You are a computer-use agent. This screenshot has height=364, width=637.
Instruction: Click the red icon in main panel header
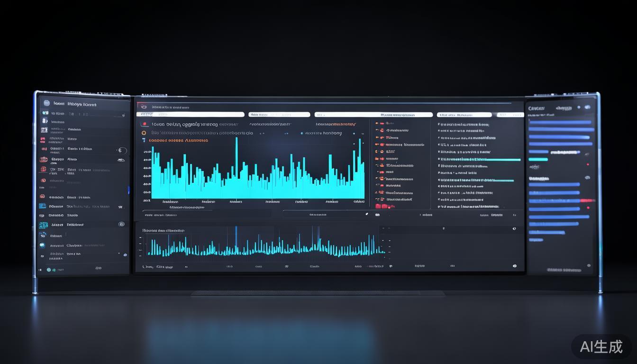click(x=144, y=108)
